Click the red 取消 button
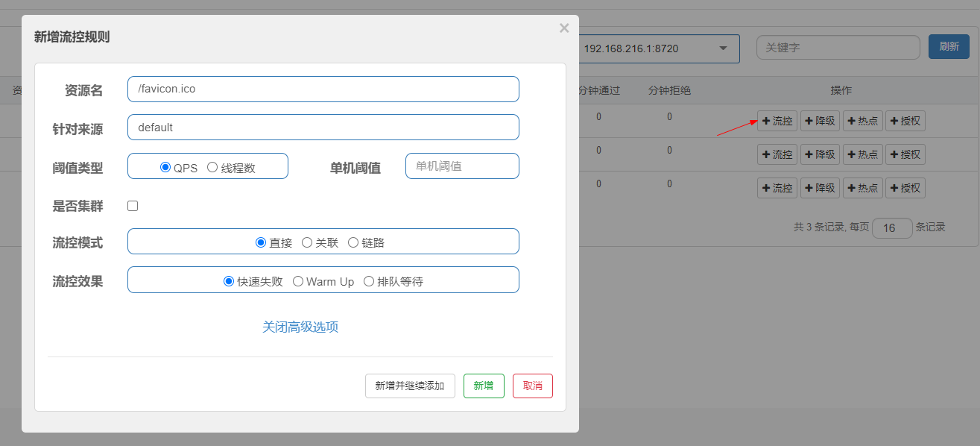 (x=533, y=386)
